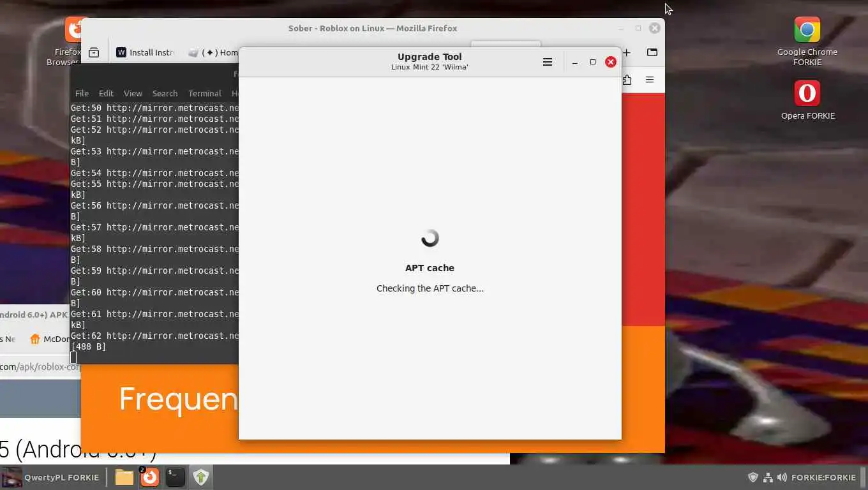Screen dimensions: 868x490
Task: Launch Opera FORKIE desktop icon
Action: pos(807,100)
